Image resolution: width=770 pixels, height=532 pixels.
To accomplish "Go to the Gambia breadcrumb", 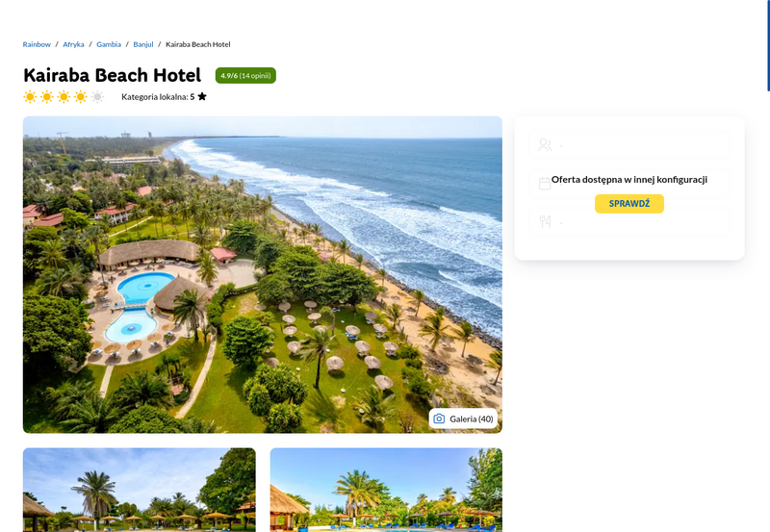I will tap(109, 44).
